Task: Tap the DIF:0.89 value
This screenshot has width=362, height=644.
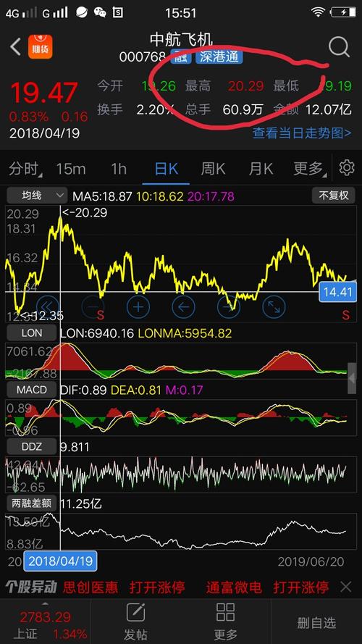Action: [83, 390]
